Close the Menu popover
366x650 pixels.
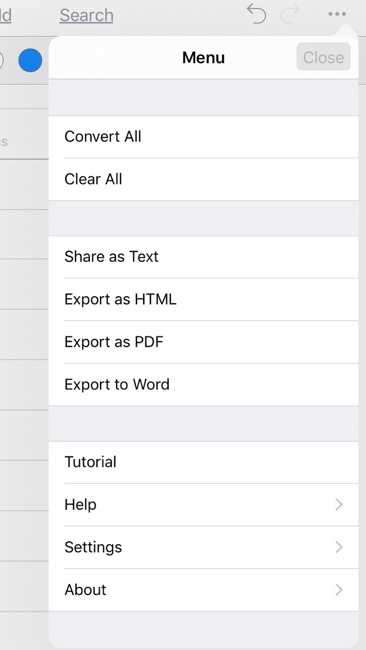click(x=323, y=57)
